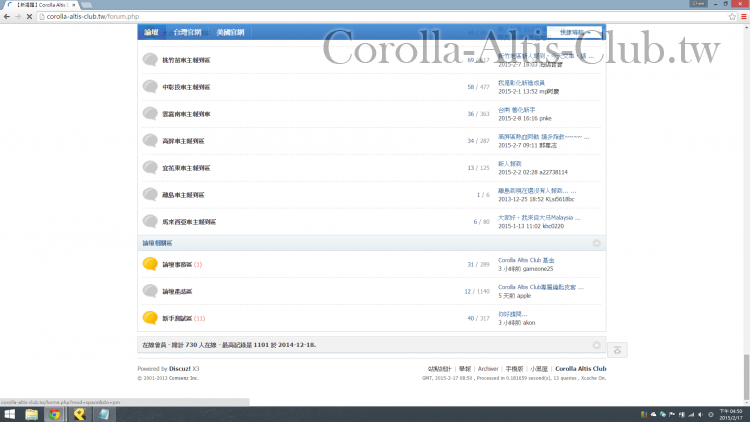Open the 美國官網 nav item
Image resolution: width=750 pixels, height=422 pixels.
(230, 32)
